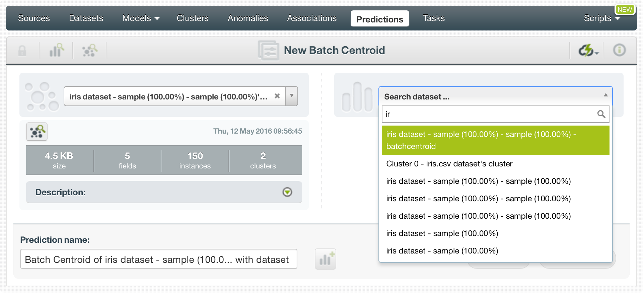
Task: Click the batch centroid configuration icon
Action: point(268,51)
